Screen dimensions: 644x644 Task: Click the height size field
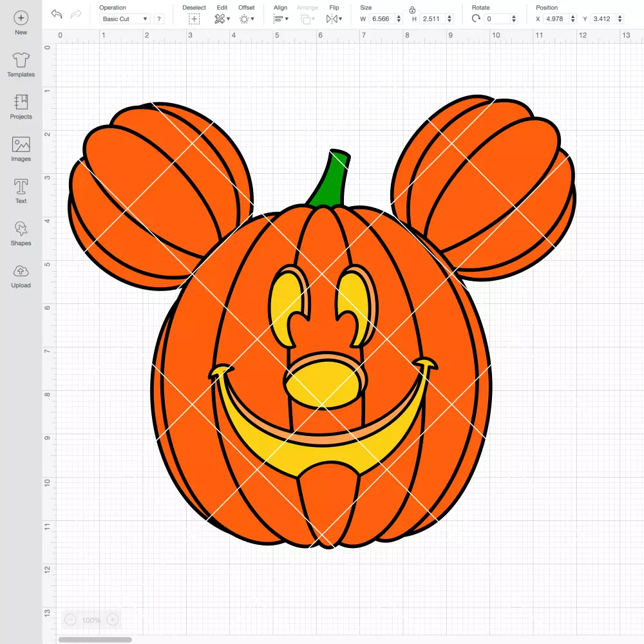[x=433, y=19]
